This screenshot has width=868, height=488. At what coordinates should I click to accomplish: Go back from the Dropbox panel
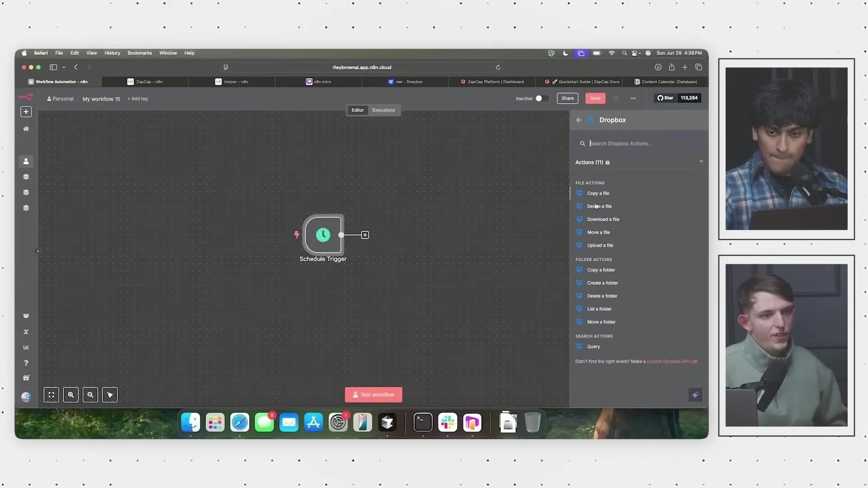[x=579, y=120]
